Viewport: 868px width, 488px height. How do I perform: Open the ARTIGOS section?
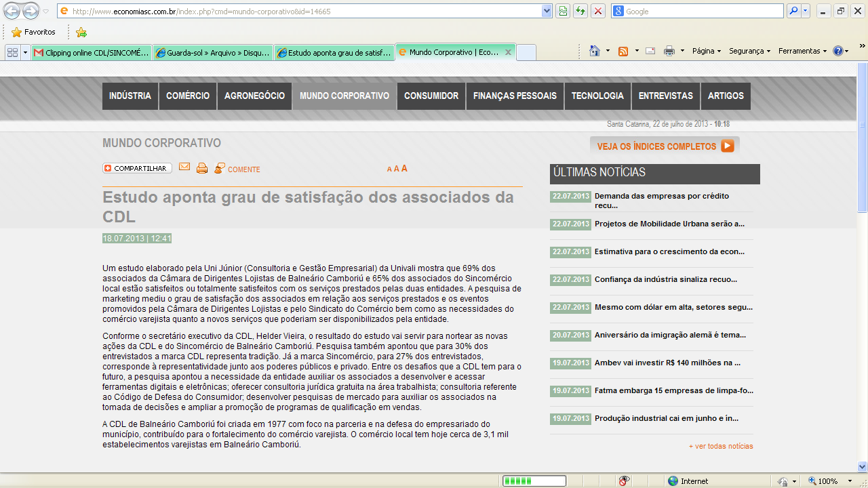tap(726, 96)
